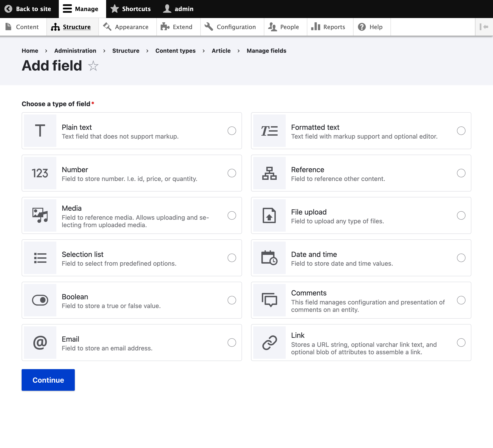Click the Formatted text icon

(269, 130)
